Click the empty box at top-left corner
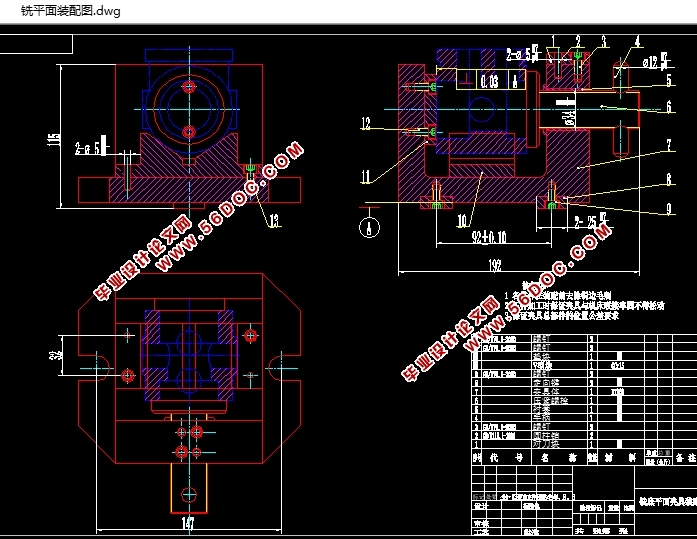Viewport: 697px width, 539px height. point(37,43)
